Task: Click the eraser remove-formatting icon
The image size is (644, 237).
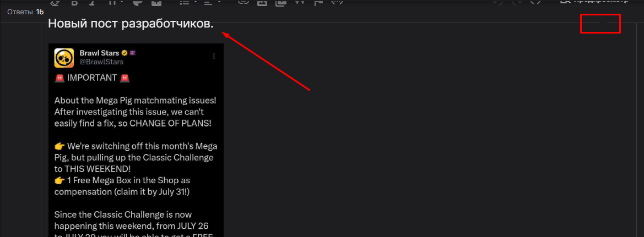Action: (x=55, y=2)
